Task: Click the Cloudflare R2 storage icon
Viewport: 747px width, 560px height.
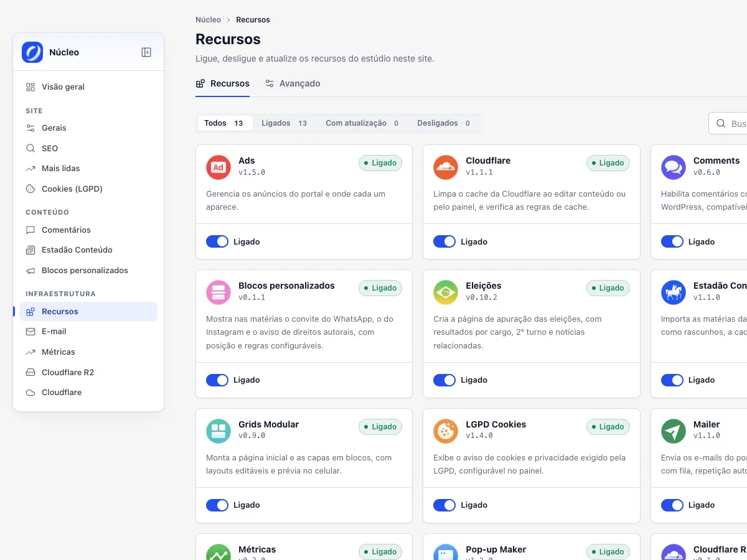Action: pyautogui.click(x=31, y=373)
